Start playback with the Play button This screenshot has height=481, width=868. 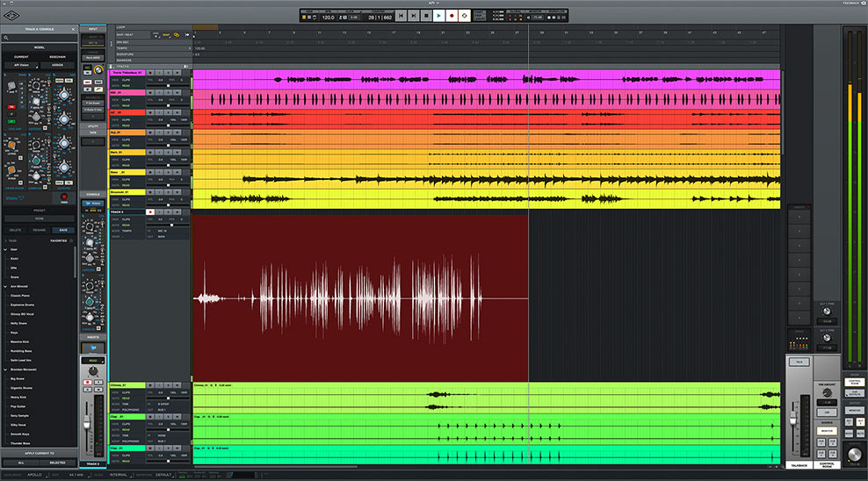pyautogui.click(x=438, y=16)
